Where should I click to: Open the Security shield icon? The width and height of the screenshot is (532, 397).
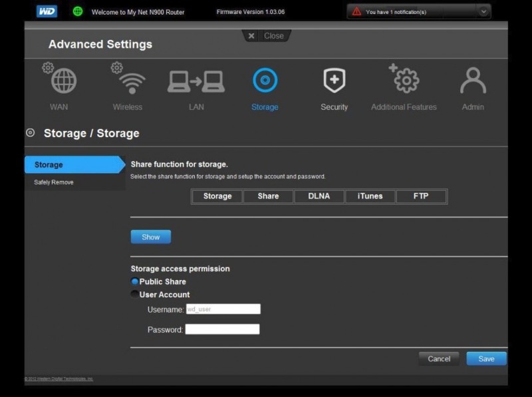334,80
